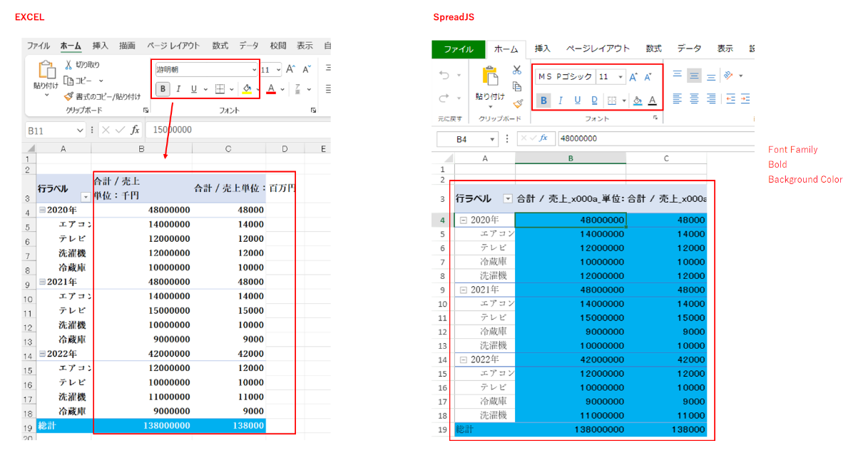This screenshot has width=868, height=458.
Task: Open the 游明朝 font family dropdown in Excel
Action: point(207,69)
